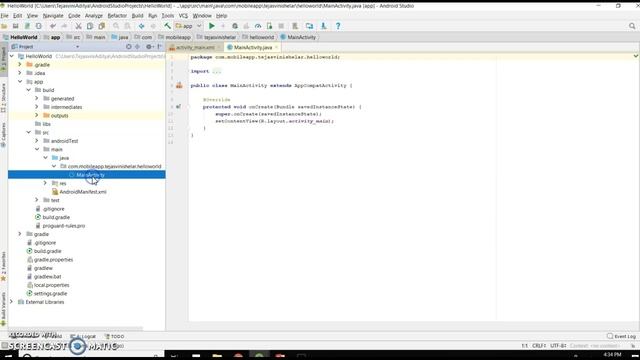640x360 pixels.
Task: Open the Refactor menu
Action: point(117,16)
